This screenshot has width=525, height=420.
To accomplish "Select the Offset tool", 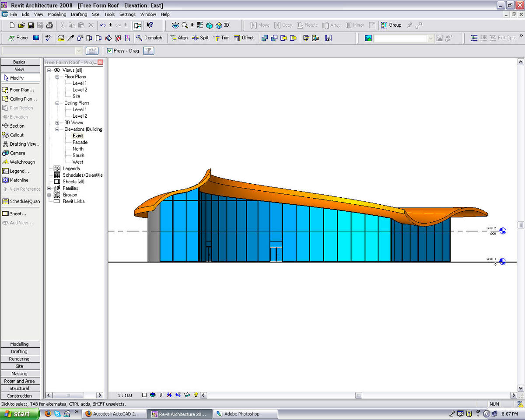I will click(x=244, y=38).
